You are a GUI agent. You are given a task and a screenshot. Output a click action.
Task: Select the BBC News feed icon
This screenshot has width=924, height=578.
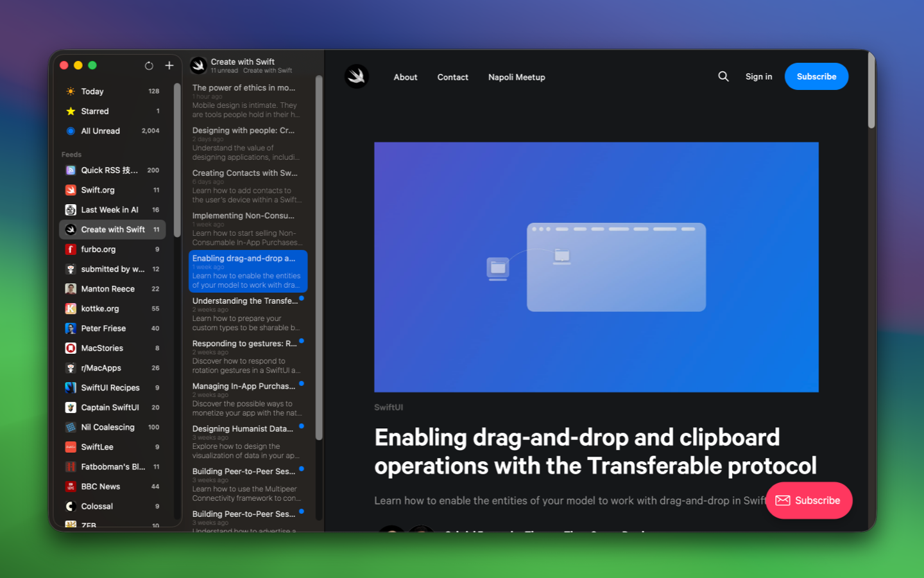pos(70,486)
